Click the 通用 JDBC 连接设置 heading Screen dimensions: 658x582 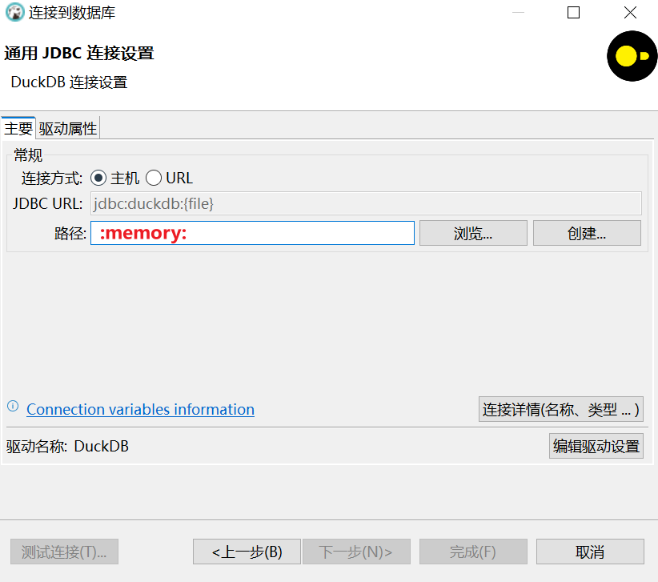79,53
